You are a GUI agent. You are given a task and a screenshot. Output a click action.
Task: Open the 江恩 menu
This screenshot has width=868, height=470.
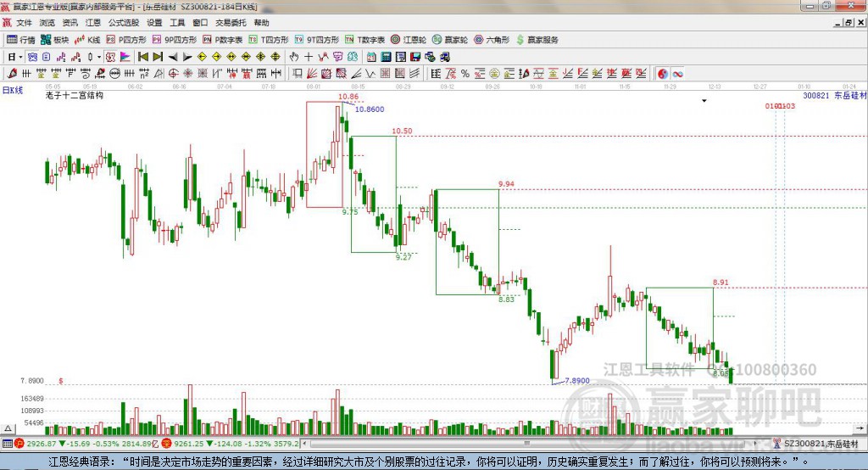coord(93,23)
